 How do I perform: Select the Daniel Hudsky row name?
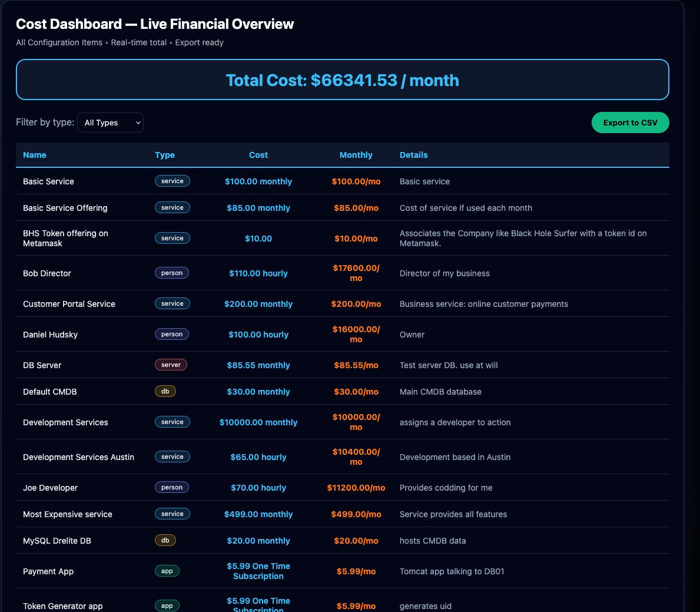pos(50,335)
